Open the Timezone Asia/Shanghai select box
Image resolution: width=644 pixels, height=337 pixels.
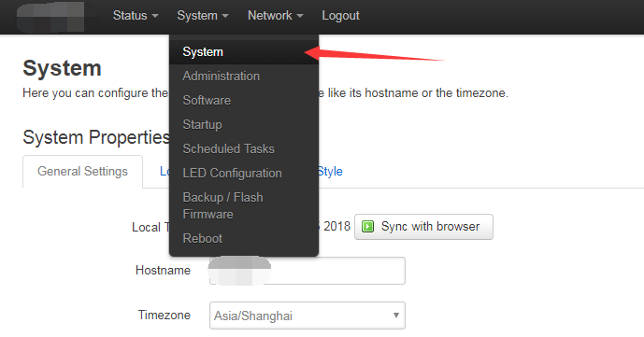click(x=308, y=316)
